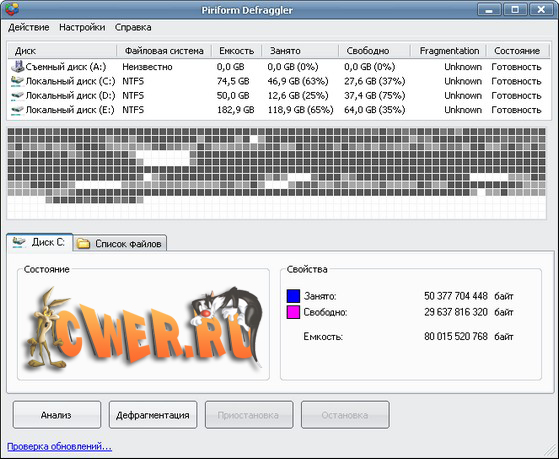The height and width of the screenshot is (459, 559).
Task: Click the 64,0 GB (35%) free cell
Action: point(375,110)
